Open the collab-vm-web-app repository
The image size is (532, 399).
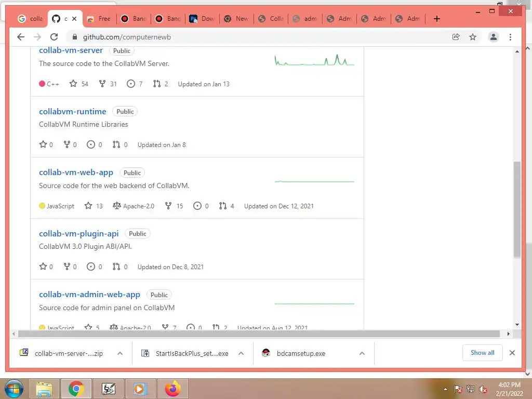(x=76, y=172)
